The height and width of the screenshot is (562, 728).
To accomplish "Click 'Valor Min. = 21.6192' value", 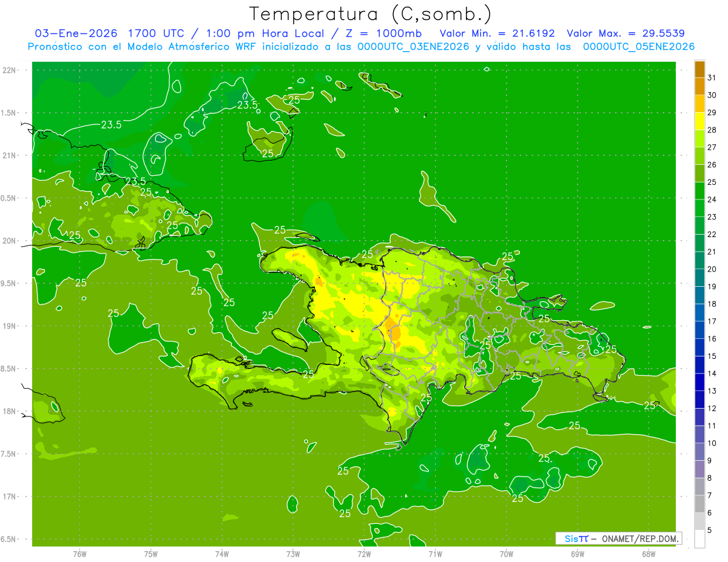I will click(x=497, y=33).
